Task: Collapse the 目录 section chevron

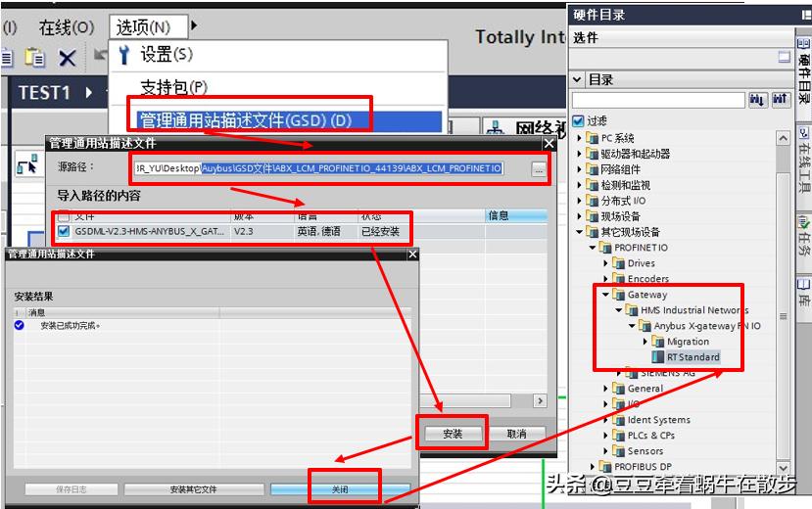Action: coord(577,80)
